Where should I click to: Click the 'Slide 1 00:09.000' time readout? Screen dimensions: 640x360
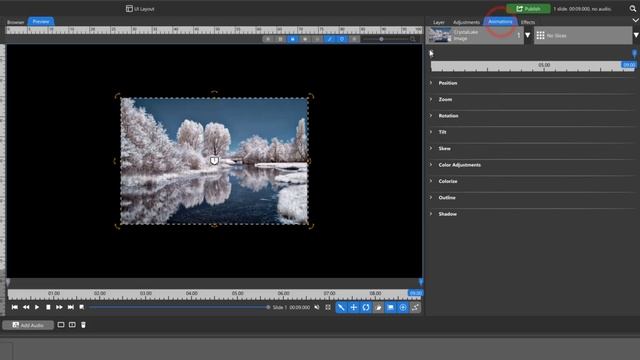pyautogui.click(x=291, y=307)
